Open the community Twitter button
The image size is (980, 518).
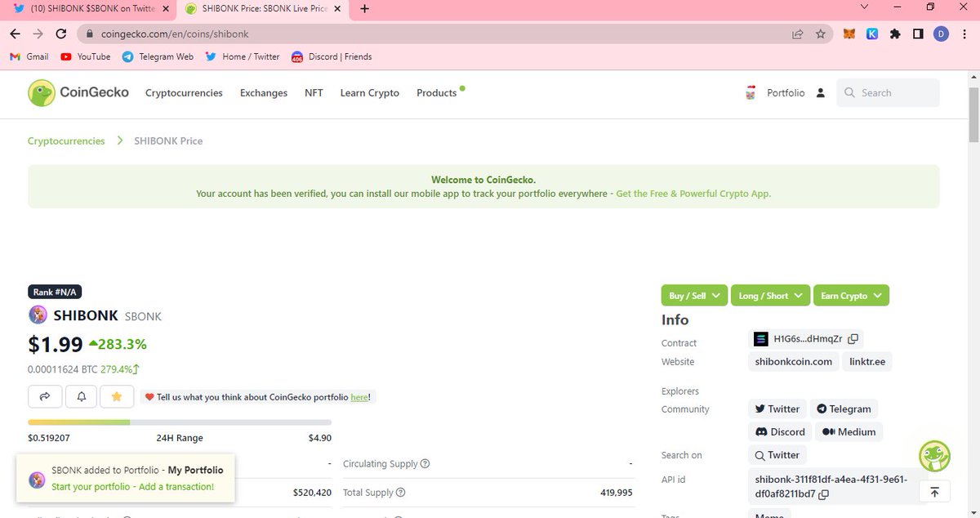coord(777,409)
